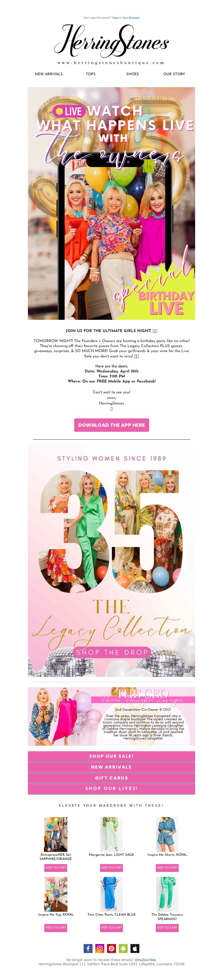Image resolution: width=223 pixels, height=980 pixels.
Task: Open SHOES from the navigation bar
Action: pyautogui.click(x=132, y=74)
